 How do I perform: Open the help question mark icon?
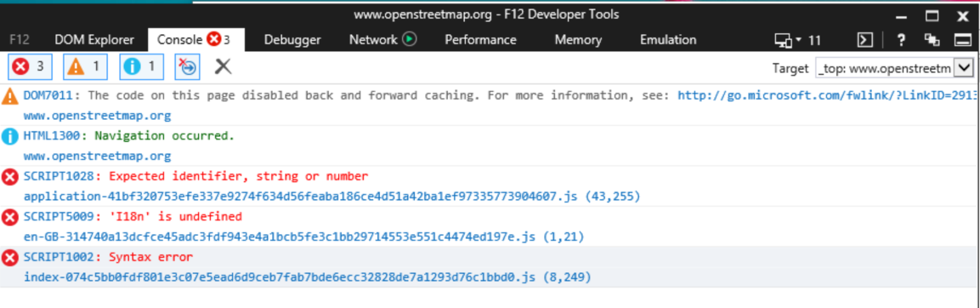pos(901,40)
